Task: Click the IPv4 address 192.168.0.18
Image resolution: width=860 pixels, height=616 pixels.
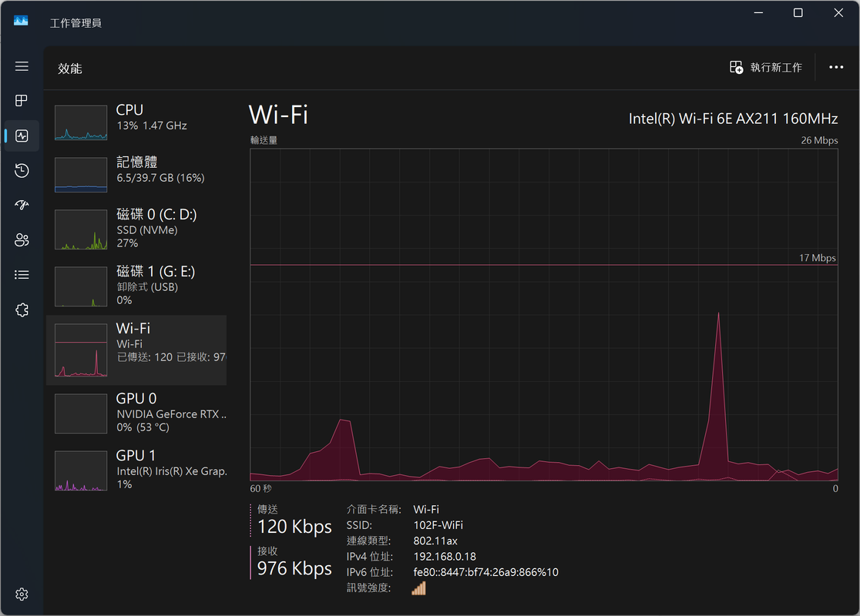Action: (445, 556)
